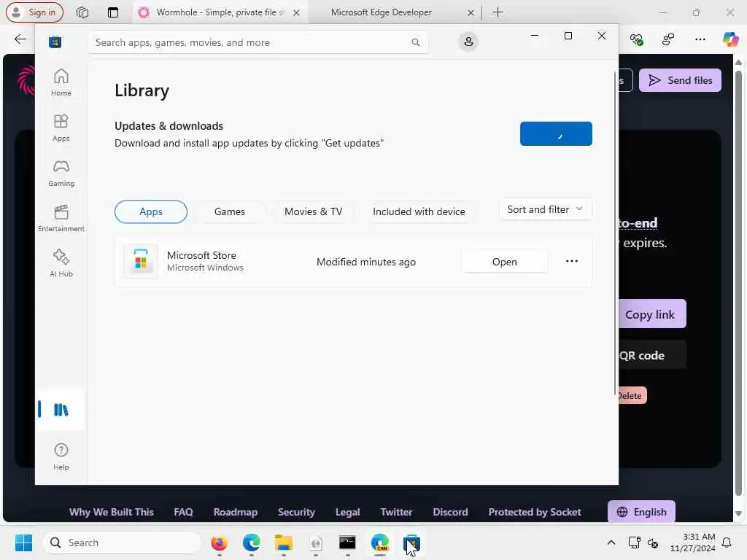The height and width of the screenshot is (560, 747).
Task: Select the Apps filter tab
Action: [151, 211]
